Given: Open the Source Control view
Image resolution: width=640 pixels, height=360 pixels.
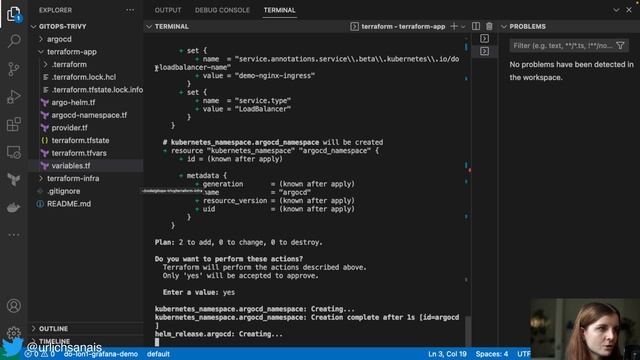Looking at the screenshot, I should tap(13, 69).
